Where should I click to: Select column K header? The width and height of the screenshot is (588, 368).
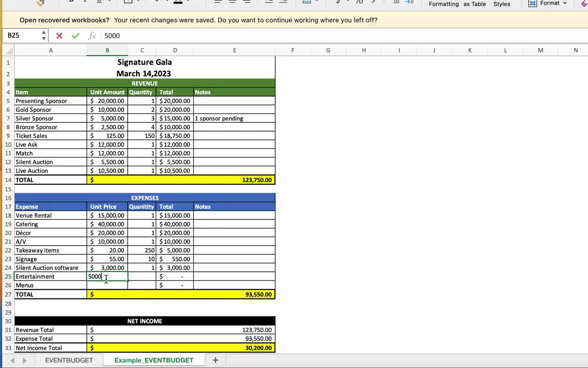click(x=470, y=50)
